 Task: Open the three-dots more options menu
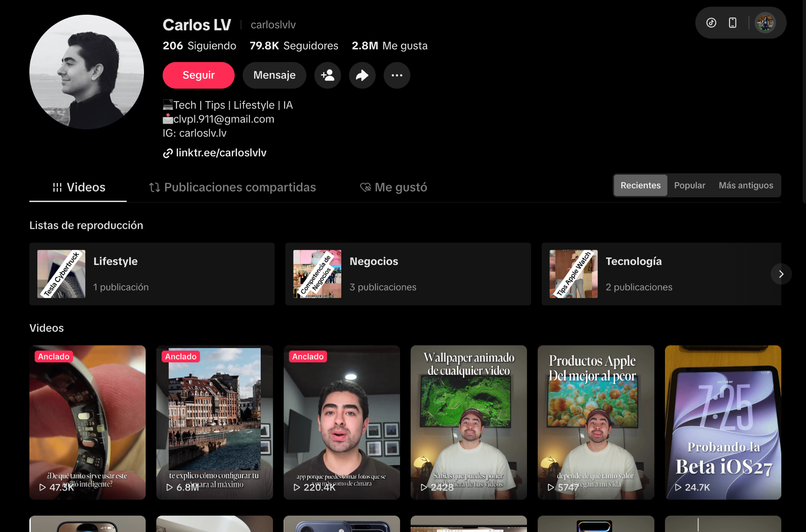[397, 75]
